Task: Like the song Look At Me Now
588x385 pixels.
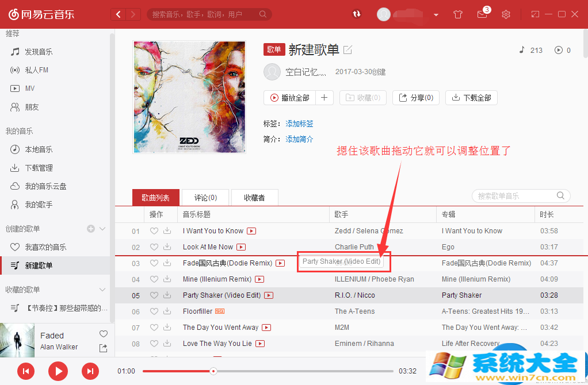Action: click(154, 247)
